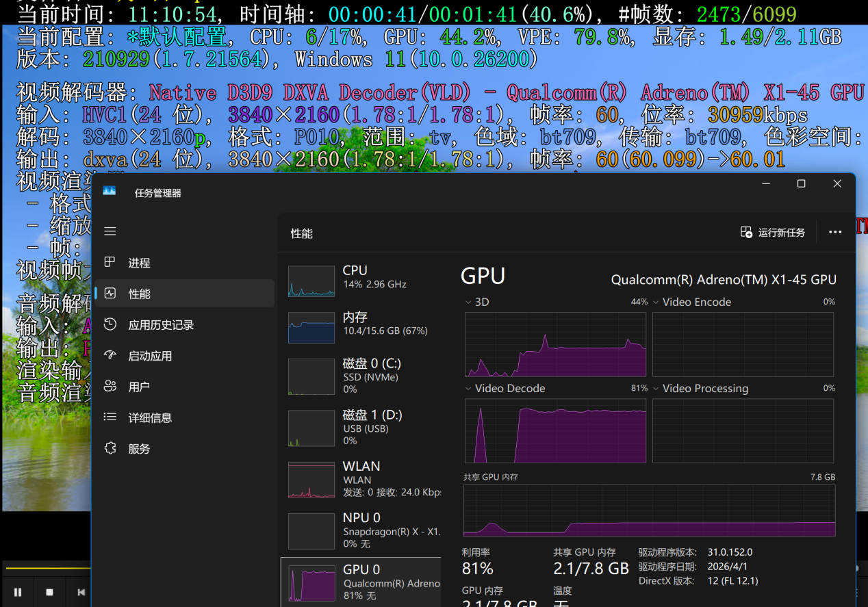Click 运行新任务 button
868x607 pixels.
click(x=773, y=233)
